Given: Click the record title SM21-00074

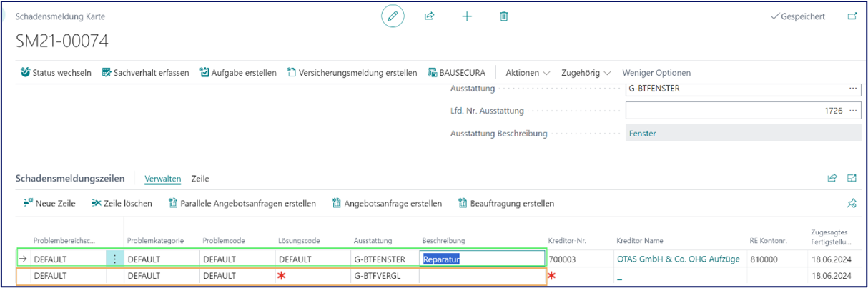Looking at the screenshot, I should 62,41.
